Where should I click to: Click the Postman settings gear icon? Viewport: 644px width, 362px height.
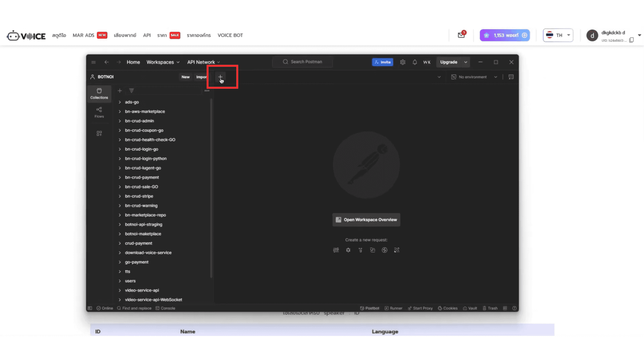pos(402,62)
